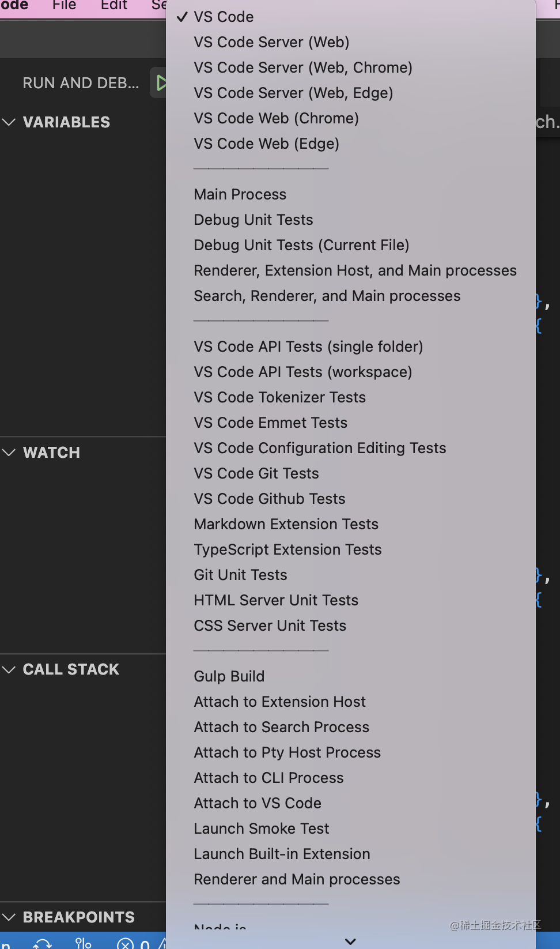
Task: Pick Debug Unit Tests
Action: (350, 220)
